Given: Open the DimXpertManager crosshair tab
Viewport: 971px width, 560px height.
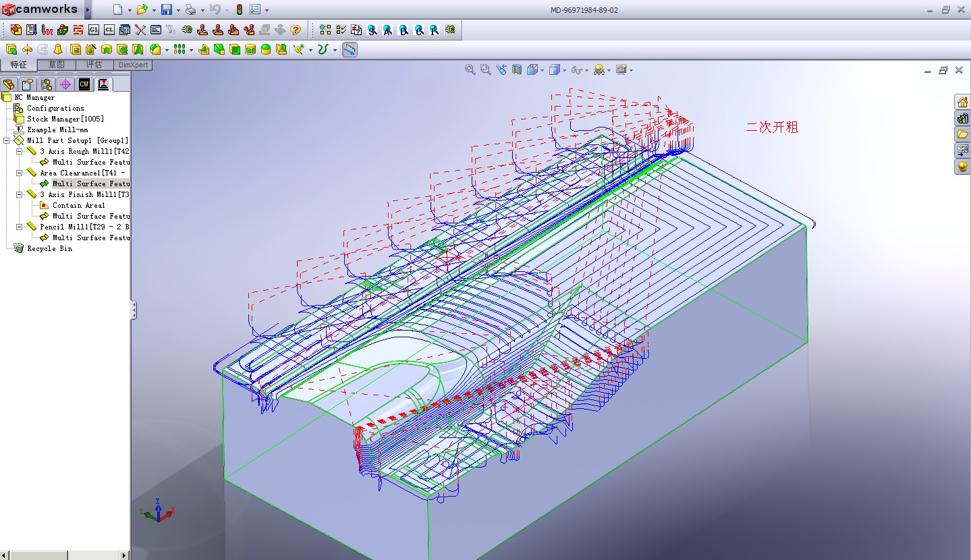Looking at the screenshot, I should (65, 84).
